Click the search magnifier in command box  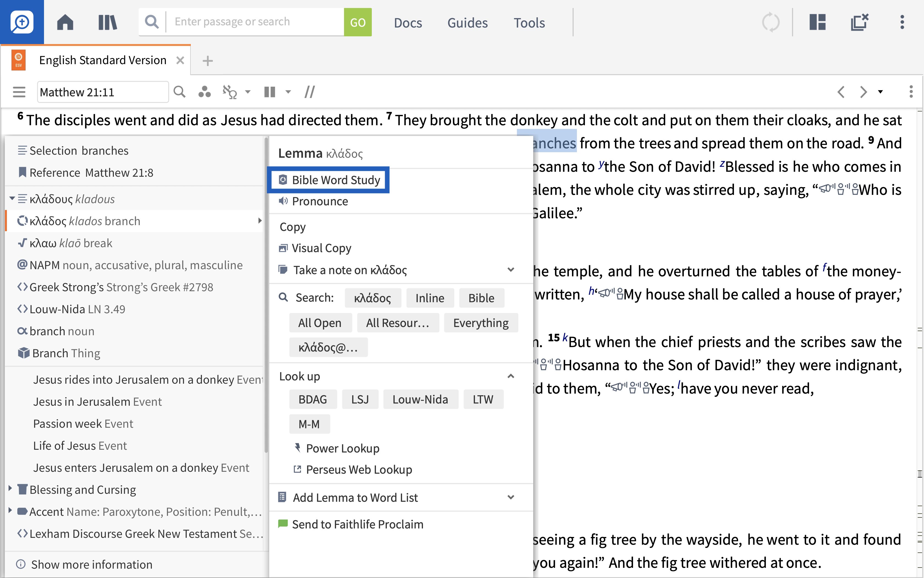click(152, 22)
